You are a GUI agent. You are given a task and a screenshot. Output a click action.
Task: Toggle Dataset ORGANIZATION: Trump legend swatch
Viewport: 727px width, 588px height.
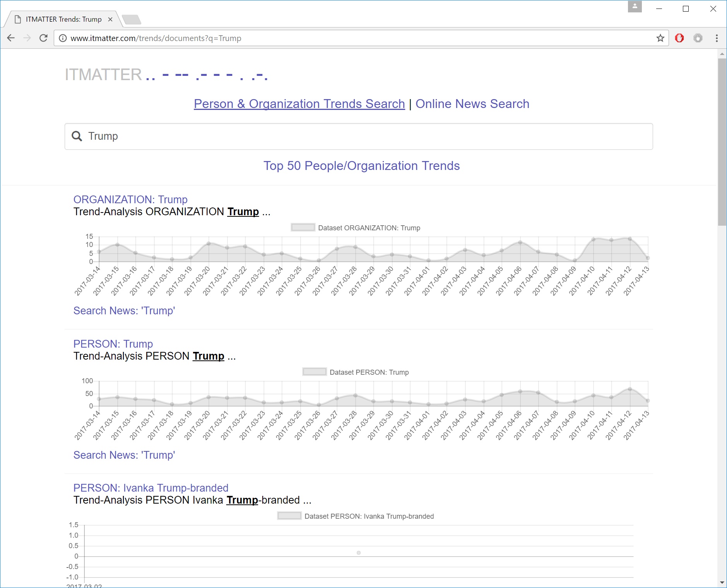[x=303, y=228]
